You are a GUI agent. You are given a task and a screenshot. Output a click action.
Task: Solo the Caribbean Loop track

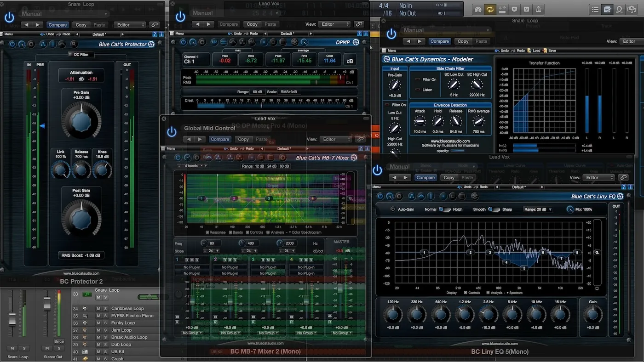tap(105, 308)
